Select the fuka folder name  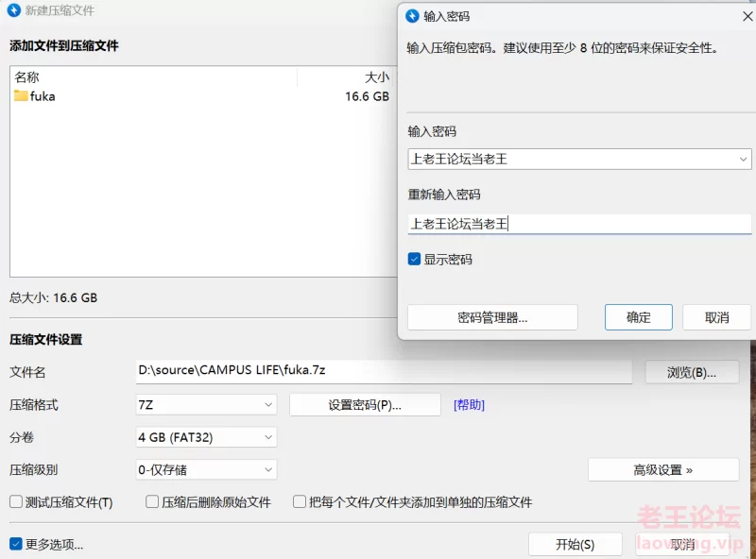pos(43,96)
